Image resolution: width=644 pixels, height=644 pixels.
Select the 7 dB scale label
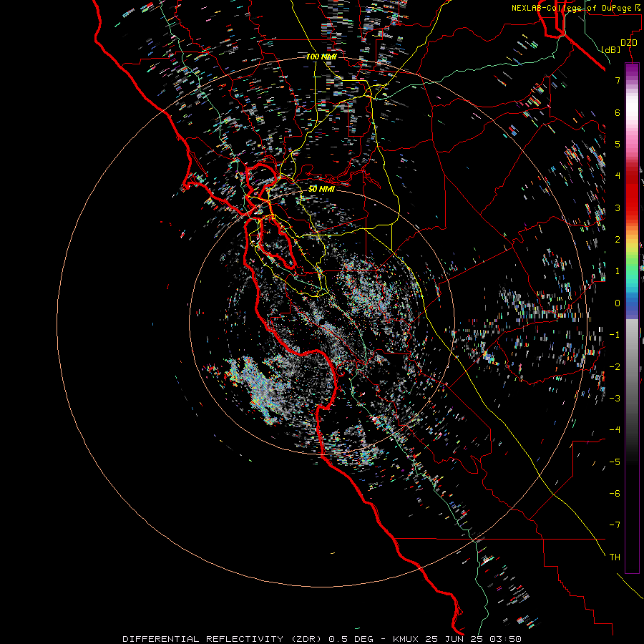[x=618, y=80]
